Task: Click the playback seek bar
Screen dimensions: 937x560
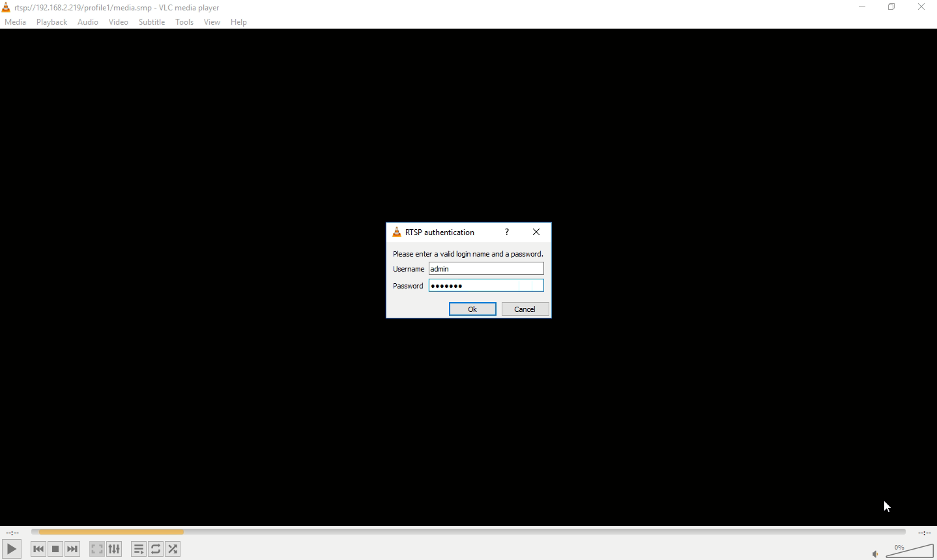Action: 468,532
